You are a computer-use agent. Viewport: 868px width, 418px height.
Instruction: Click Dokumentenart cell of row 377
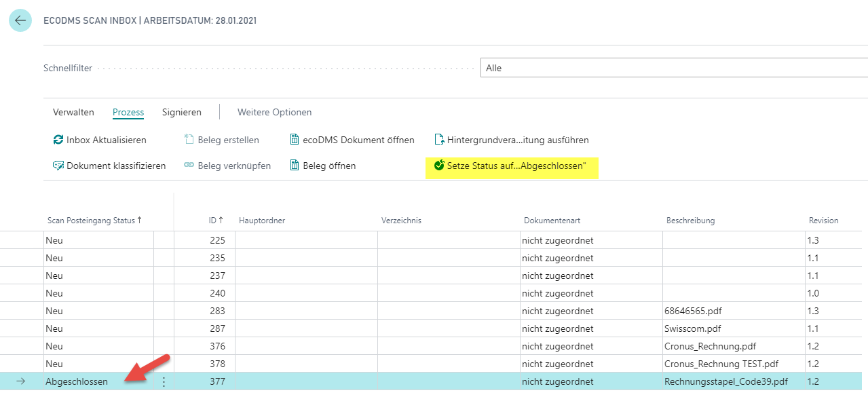(x=592, y=381)
